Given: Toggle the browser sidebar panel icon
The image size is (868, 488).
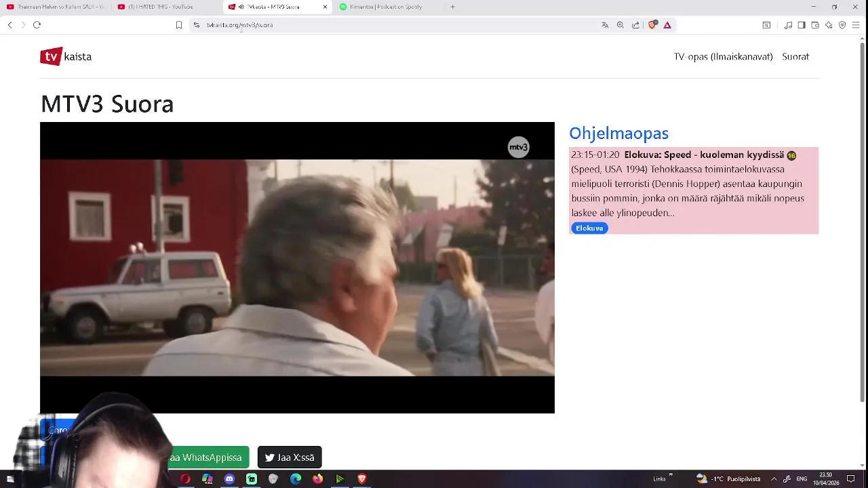Looking at the screenshot, I should (802, 25).
